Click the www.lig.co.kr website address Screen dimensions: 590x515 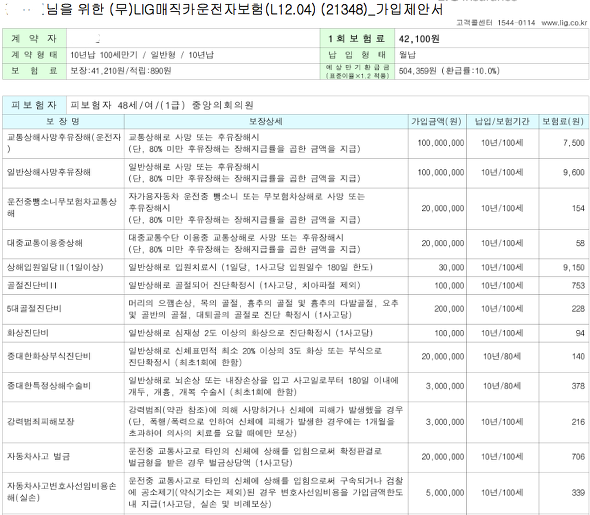tap(564, 23)
